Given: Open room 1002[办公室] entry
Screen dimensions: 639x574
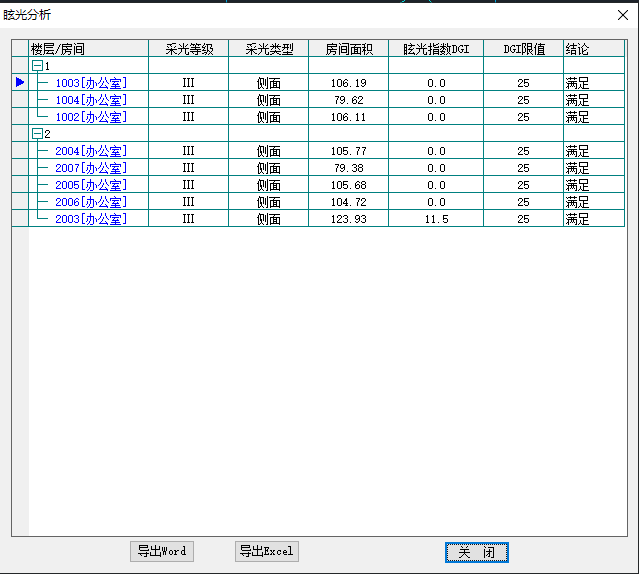Looking at the screenshot, I should pos(90,117).
